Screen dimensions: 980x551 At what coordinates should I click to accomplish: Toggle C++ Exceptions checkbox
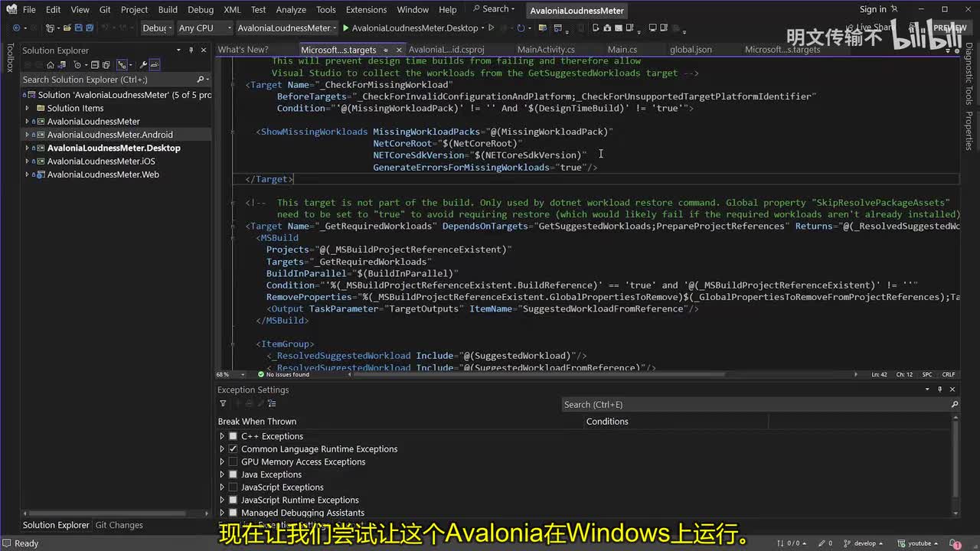tap(234, 436)
